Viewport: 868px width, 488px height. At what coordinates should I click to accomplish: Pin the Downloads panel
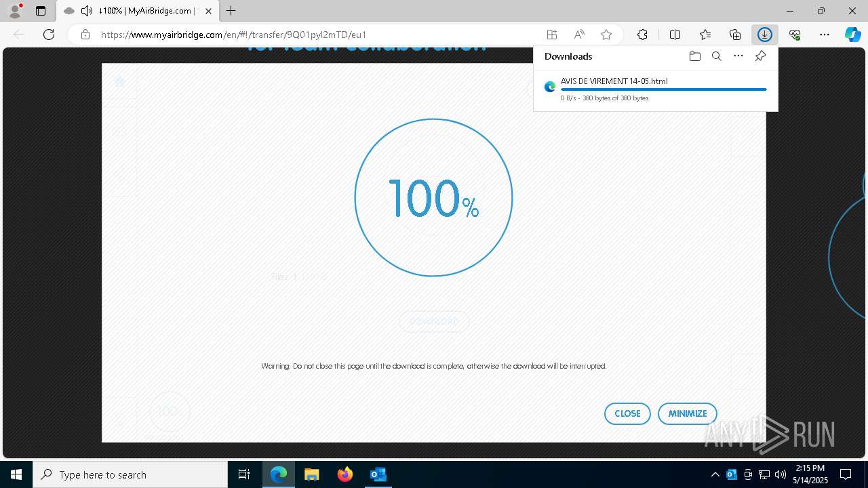pyautogui.click(x=760, y=56)
